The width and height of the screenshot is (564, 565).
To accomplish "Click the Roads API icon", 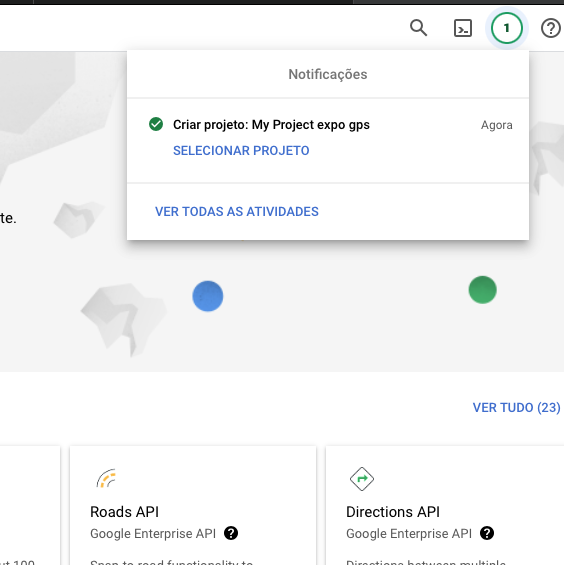I will 106,478.
